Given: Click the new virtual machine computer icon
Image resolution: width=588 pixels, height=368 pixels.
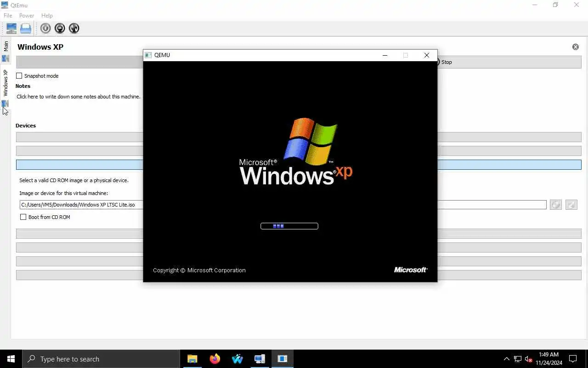Looking at the screenshot, I should [x=11, y=29].
